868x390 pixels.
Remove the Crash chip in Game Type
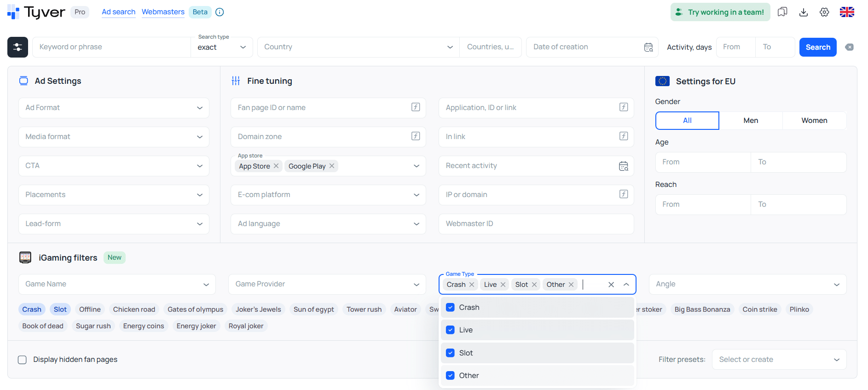pos(472,285)
